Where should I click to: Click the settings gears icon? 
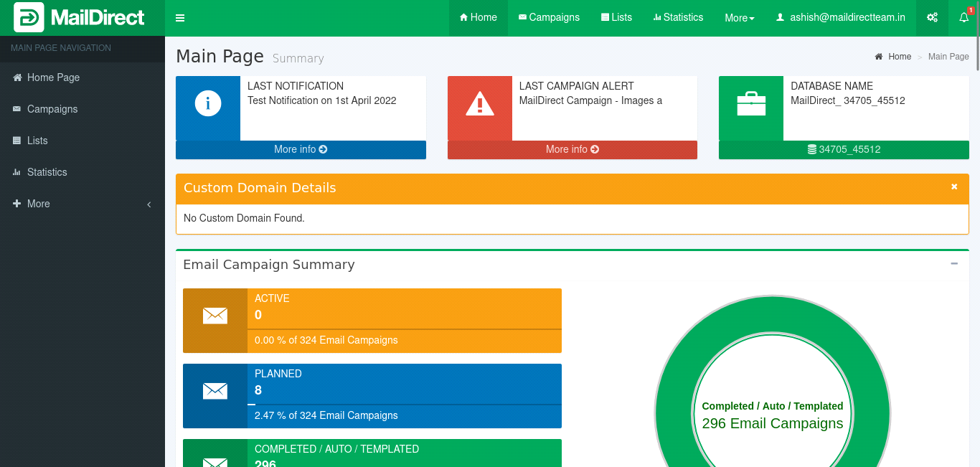tap(932, 18)
